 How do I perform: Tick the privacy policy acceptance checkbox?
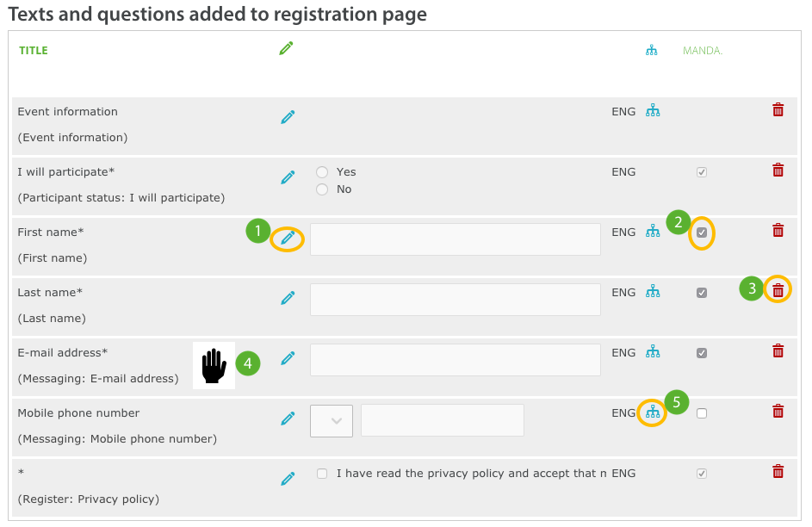[x=322, y=474]
